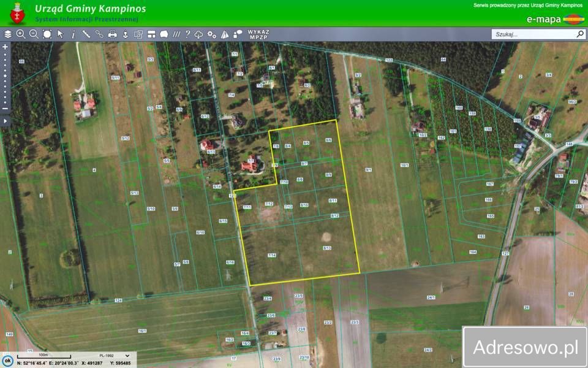The width and height of the screenshot is (588, 368).
Task: Set zoom slider to current level dot
Action: point(6,76)
